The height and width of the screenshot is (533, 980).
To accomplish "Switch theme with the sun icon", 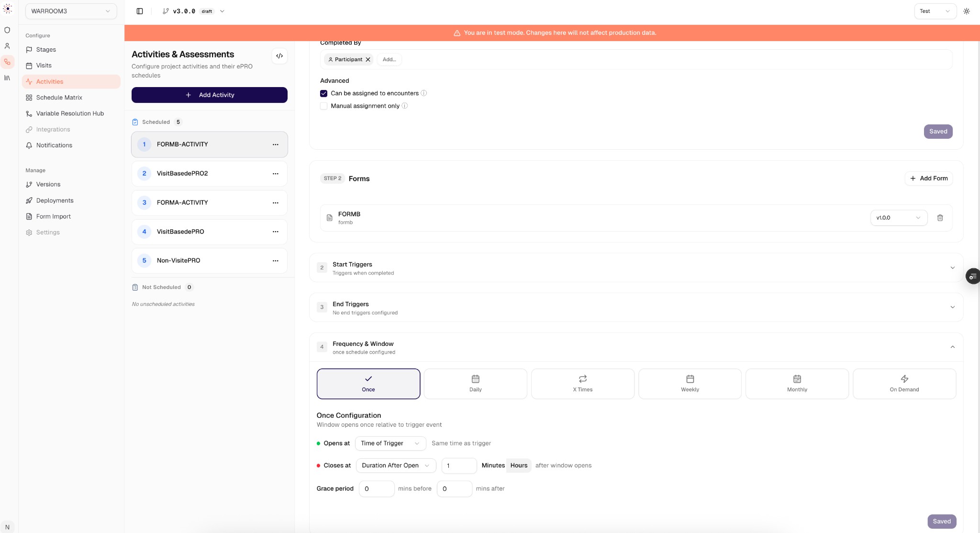I will click(x=967, y=11).
